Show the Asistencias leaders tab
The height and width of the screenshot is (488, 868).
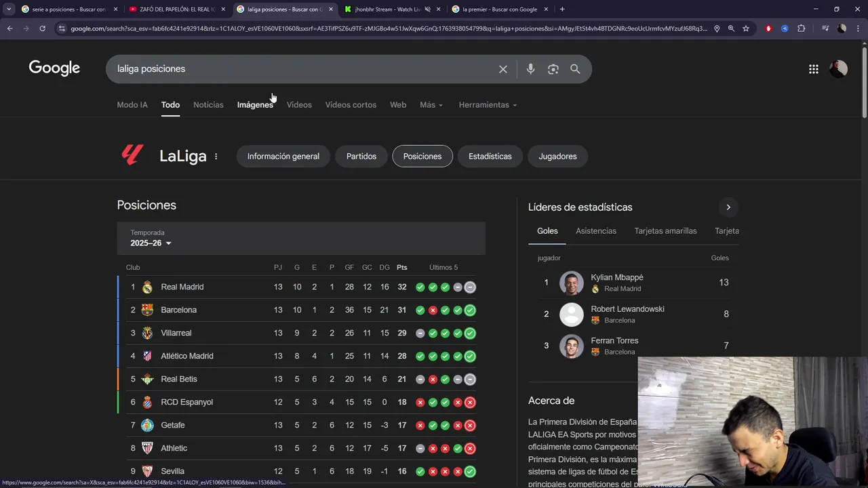click(596, 231)
